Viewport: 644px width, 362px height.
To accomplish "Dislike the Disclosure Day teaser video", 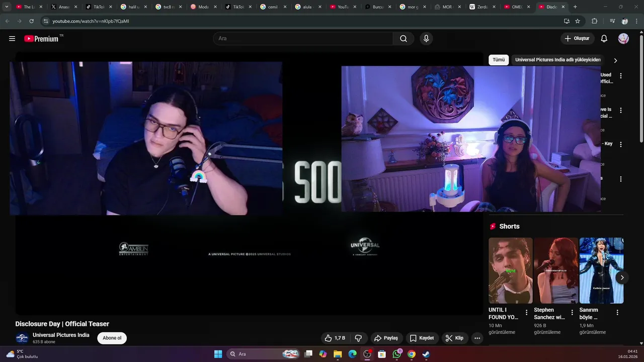I will pos(359,338).
